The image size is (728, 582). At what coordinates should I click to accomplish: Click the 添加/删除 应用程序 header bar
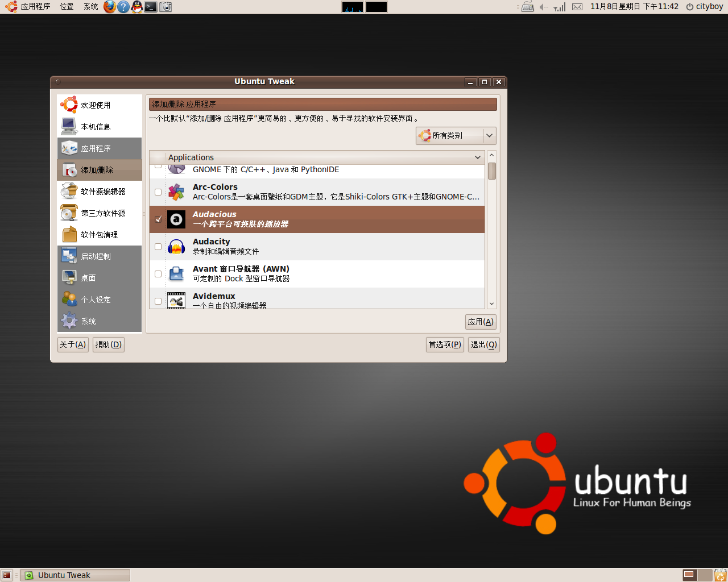tap(323, 104)
